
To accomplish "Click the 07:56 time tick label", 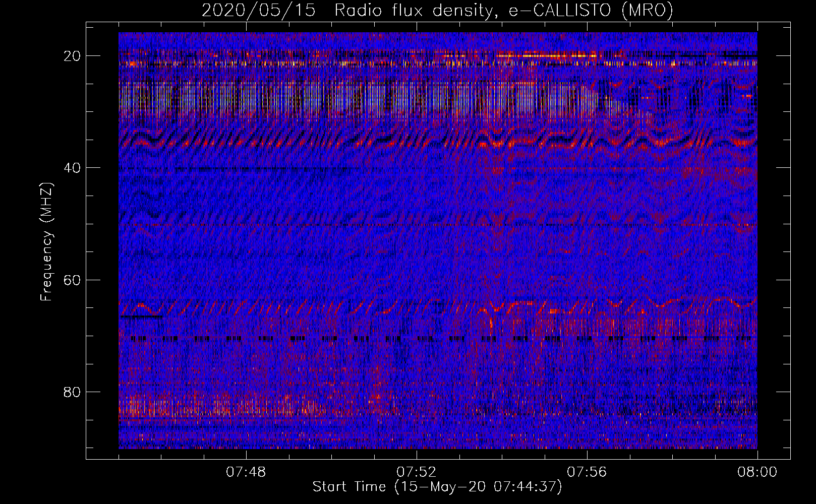I will coord(587,472).
